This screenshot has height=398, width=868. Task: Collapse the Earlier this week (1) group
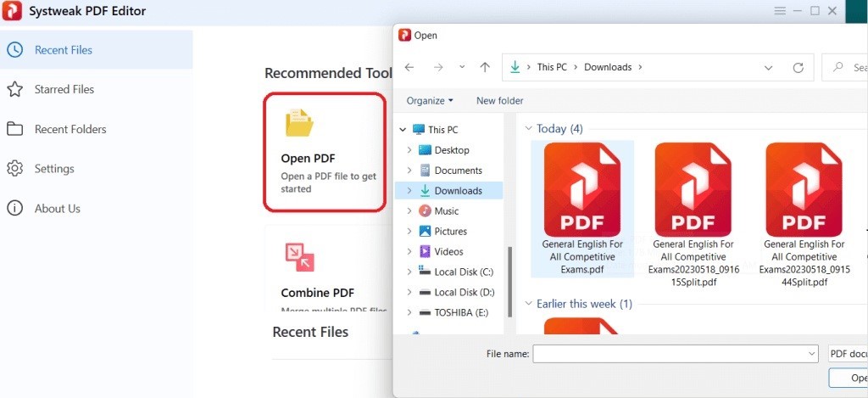(528, 304)
